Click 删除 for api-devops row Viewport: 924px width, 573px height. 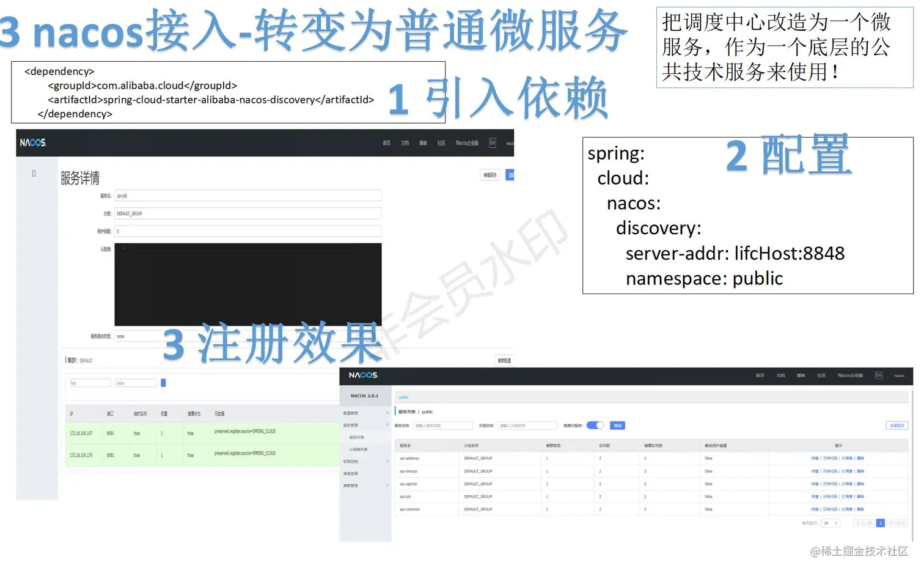860,471
